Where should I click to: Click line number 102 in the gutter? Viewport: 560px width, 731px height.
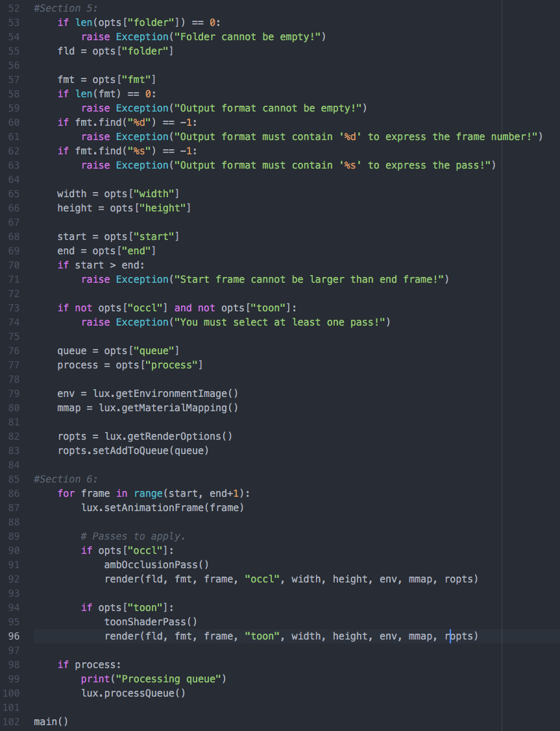[x=11, y=722]
